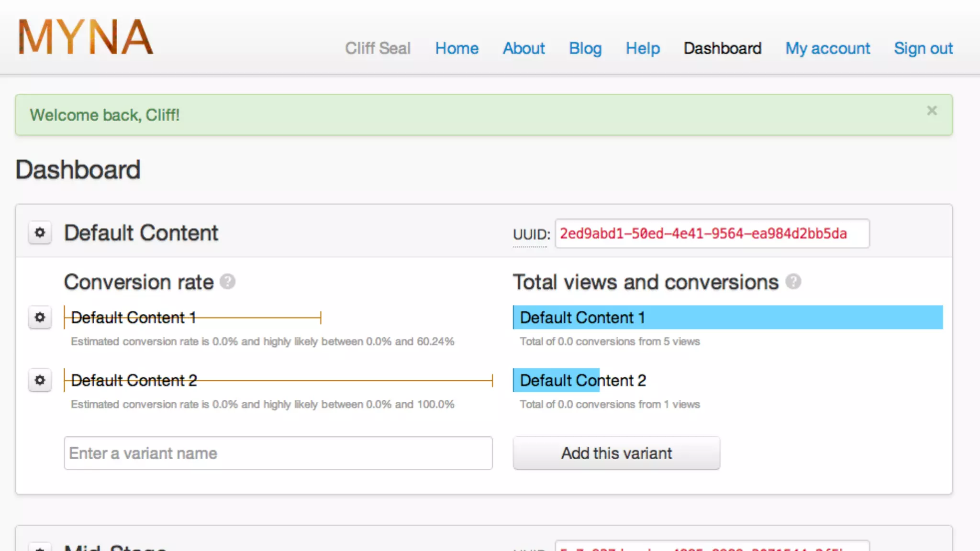
Task: Visit the Blog link
Action: [585, 48]
